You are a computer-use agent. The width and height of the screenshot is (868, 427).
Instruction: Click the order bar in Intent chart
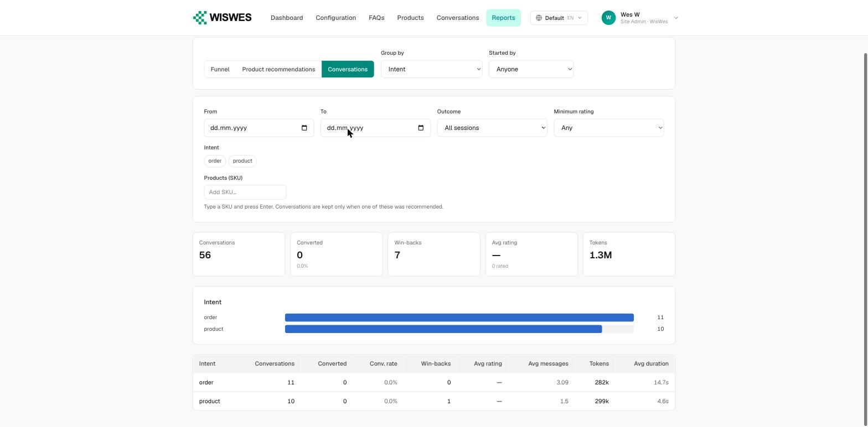(x=459, y=317)
